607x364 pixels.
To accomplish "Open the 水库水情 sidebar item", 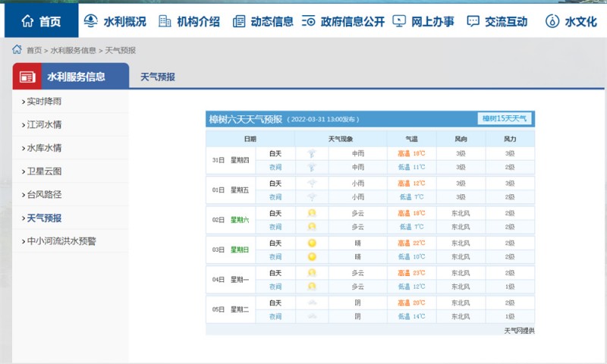I will tap(44, 148).
